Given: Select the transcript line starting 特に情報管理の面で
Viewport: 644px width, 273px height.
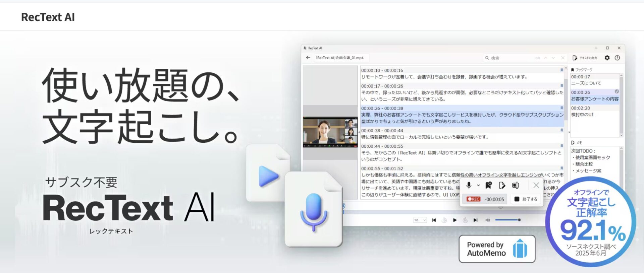Looking at the screenshot, I should 425,137.
